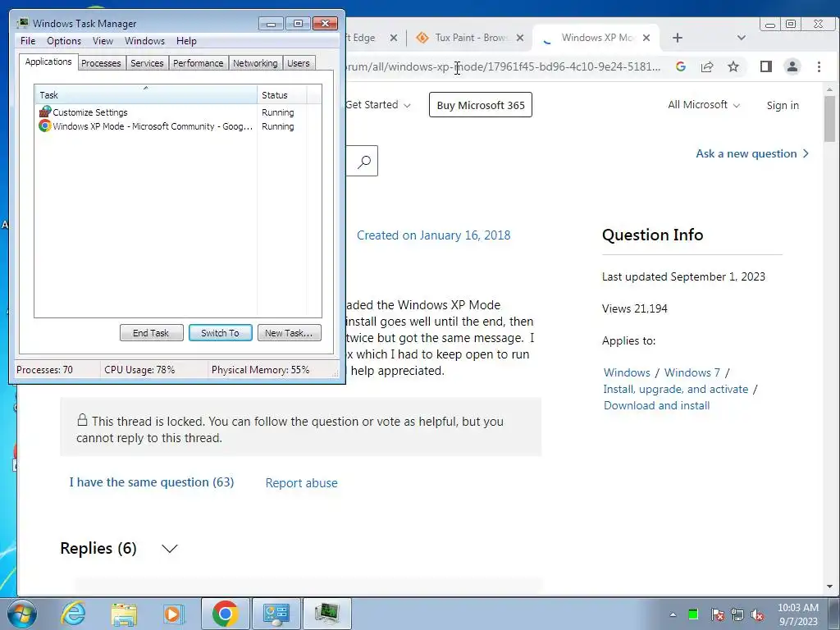Expand the All Microsoft menu

[x=703, y=105]
